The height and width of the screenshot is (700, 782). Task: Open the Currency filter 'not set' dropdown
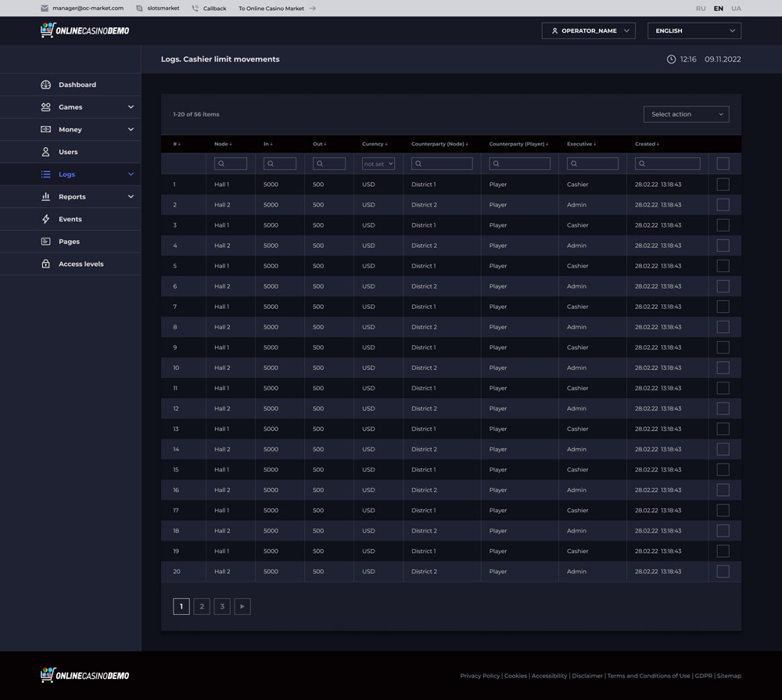click(x=378, y=163)
